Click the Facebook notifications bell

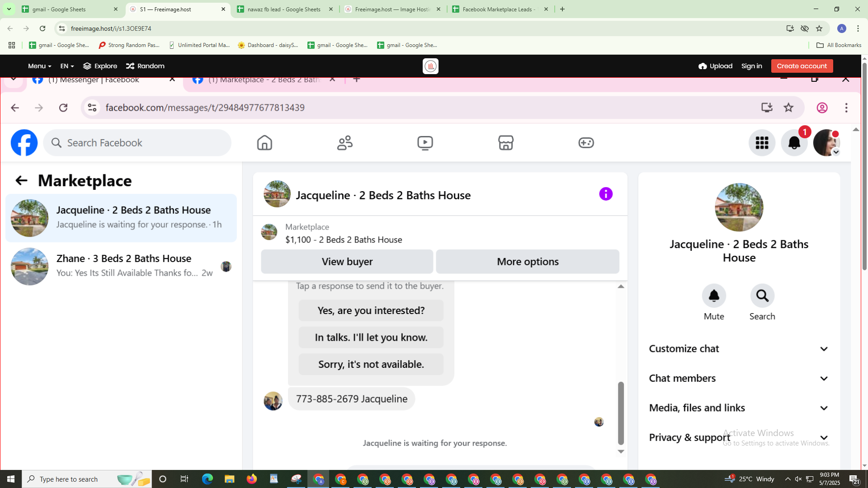coord(794,143)
